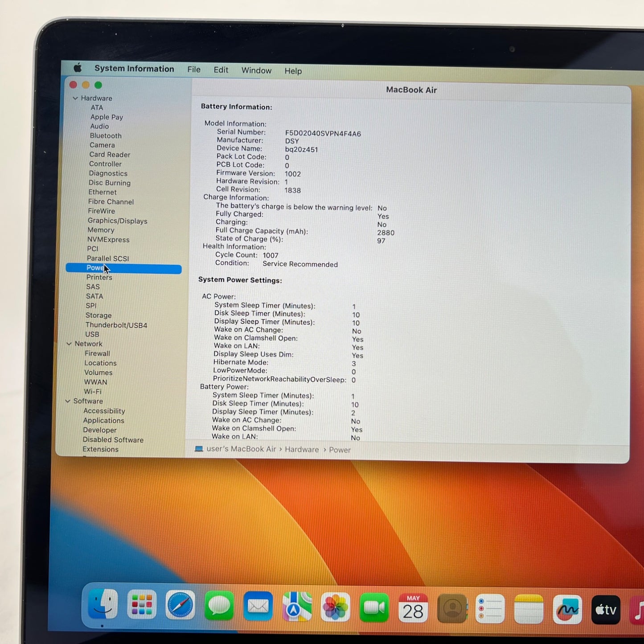Click the laptop icon in the path bar
The height and width of the screenshot is (644, 644).
pyautogui.click(x=199, y=449)
